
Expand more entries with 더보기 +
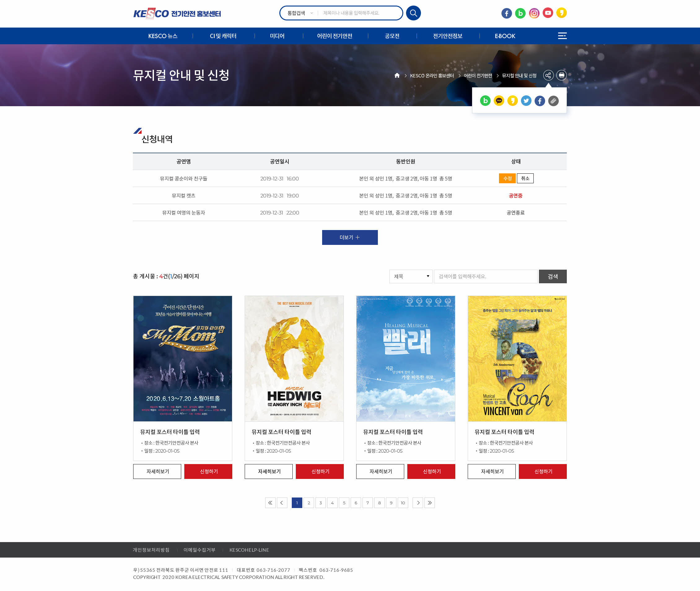[x=350, y=237]
